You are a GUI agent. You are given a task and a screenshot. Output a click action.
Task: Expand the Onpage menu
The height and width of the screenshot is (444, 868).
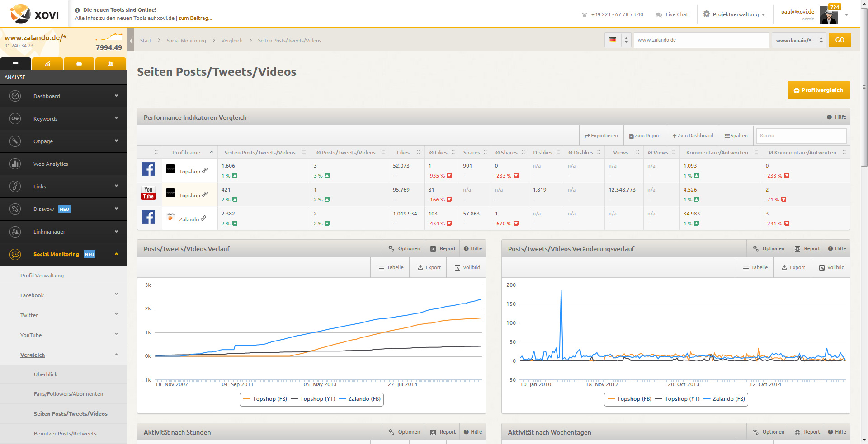(63, 141)
